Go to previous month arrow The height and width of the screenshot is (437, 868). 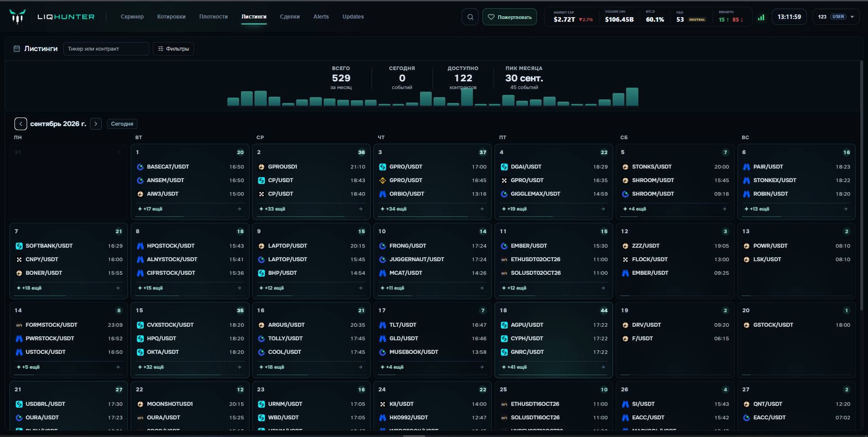(x=21, y=124)
